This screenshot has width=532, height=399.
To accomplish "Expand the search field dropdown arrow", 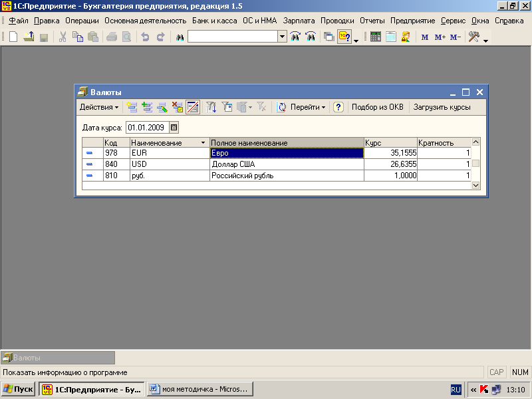I will [282, 37].
